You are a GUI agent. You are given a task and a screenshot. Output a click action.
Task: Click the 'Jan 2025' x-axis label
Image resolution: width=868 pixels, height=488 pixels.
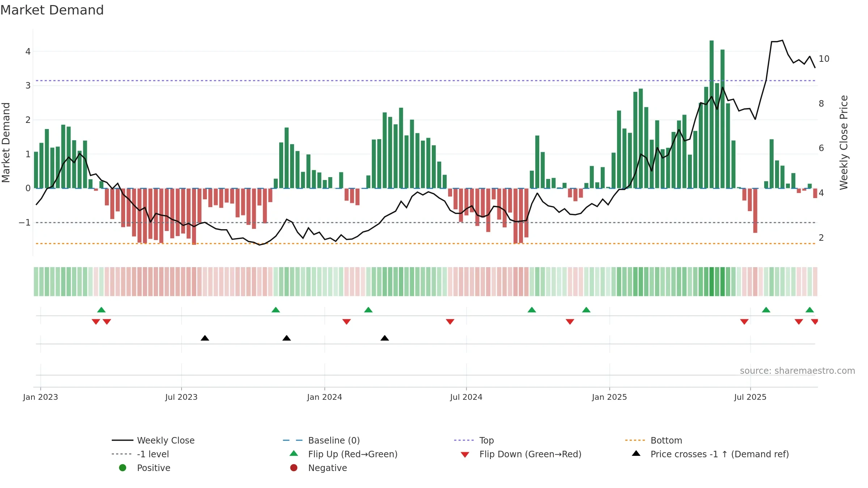coord(609,397)
